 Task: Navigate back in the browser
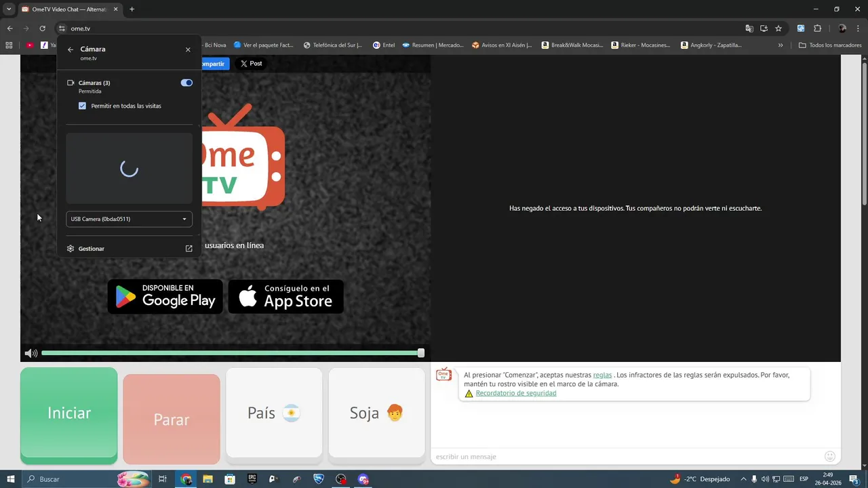point(9,28)
